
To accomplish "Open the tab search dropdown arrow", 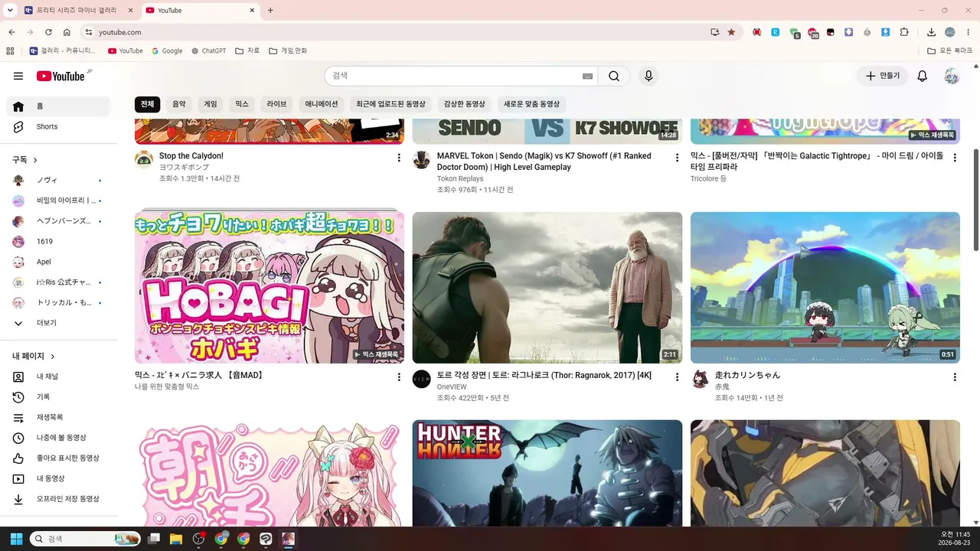I will 10,10.
